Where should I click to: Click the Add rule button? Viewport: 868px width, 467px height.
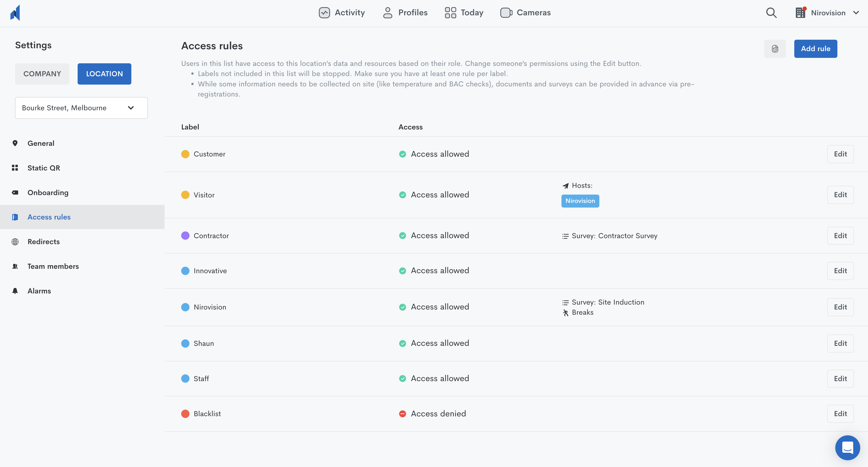coord(815,49)
